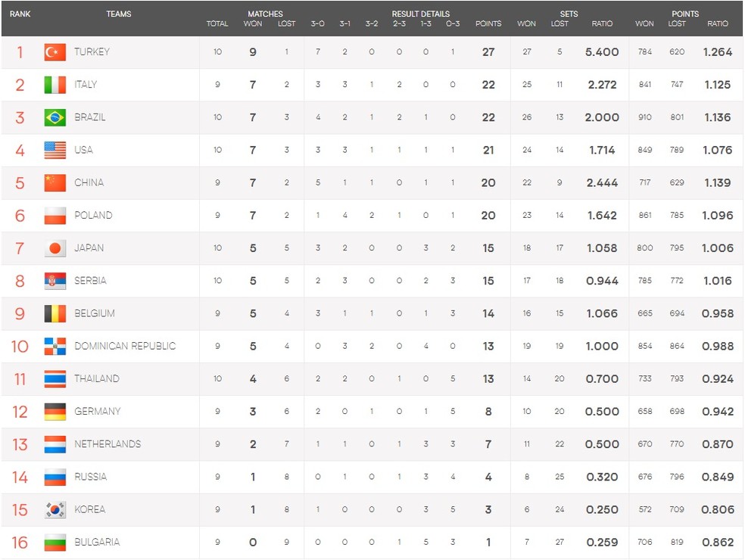Click the Brazil flag icon
The height and width of the screenshot is (560, 745).
(55, 118)
